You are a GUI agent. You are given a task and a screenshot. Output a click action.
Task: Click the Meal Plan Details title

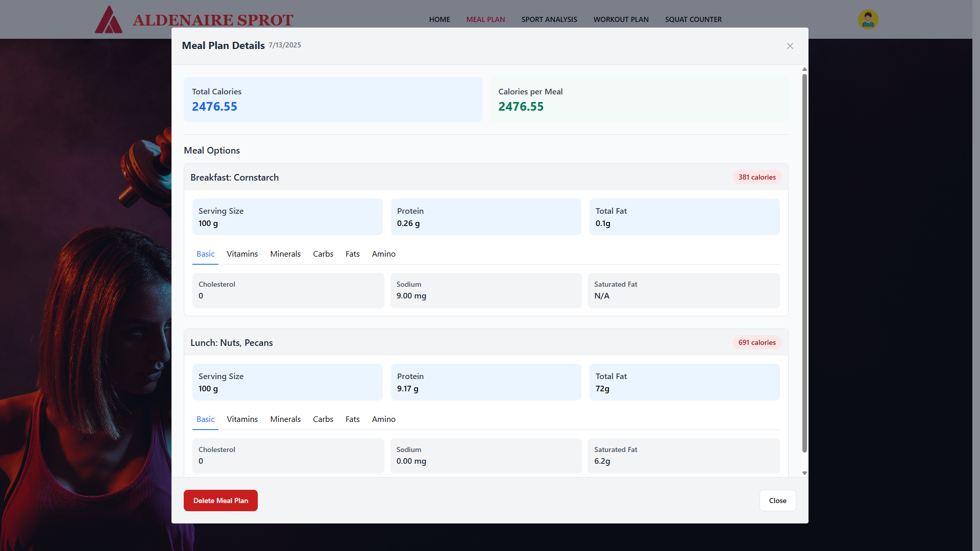pos(223,45)
